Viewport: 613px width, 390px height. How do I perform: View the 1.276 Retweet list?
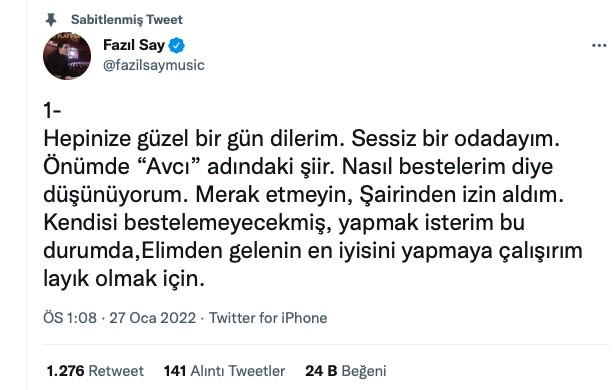[95, 371]
